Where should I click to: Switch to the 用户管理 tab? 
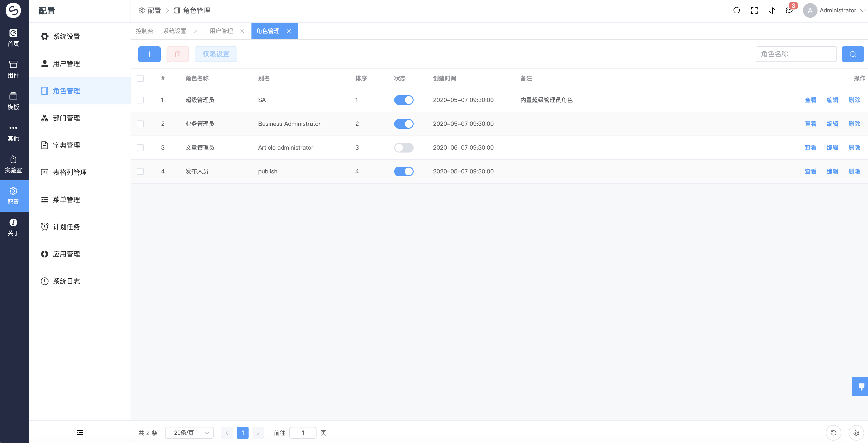[x=221, y=31]
